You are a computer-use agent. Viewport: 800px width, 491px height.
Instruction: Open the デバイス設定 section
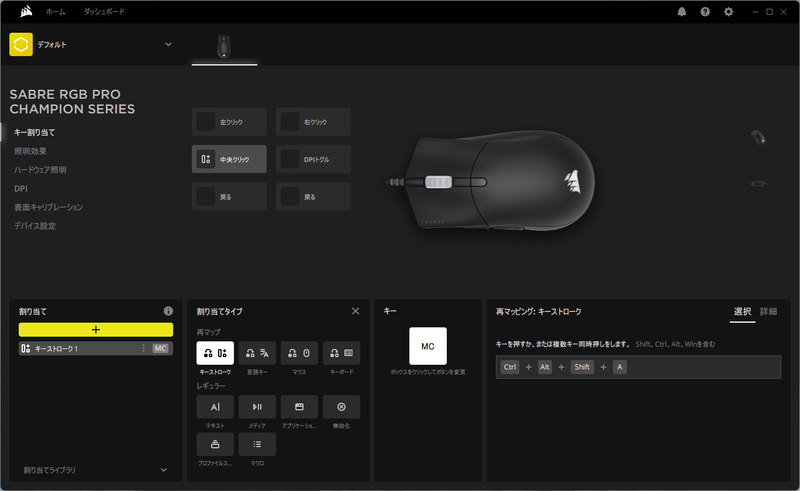click(35, 226)
